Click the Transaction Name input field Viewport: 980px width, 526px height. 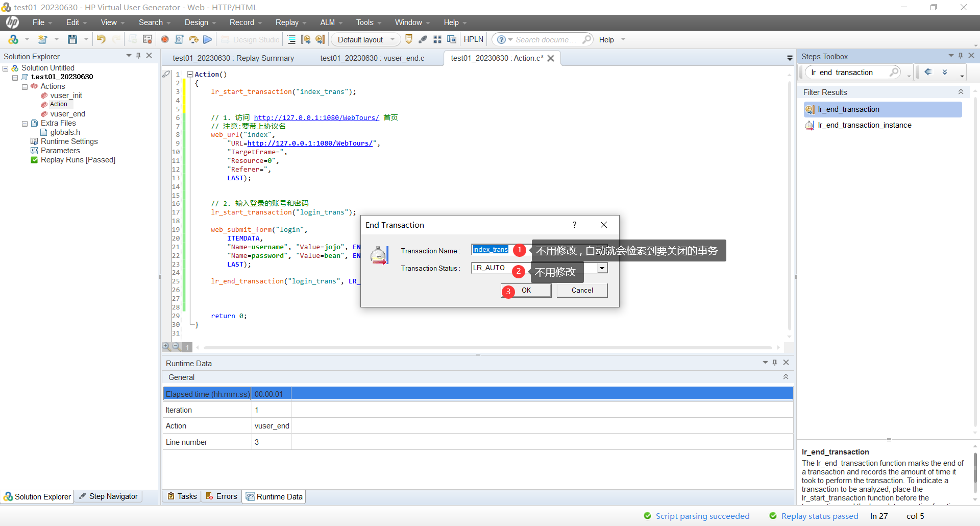coord(539,250)
